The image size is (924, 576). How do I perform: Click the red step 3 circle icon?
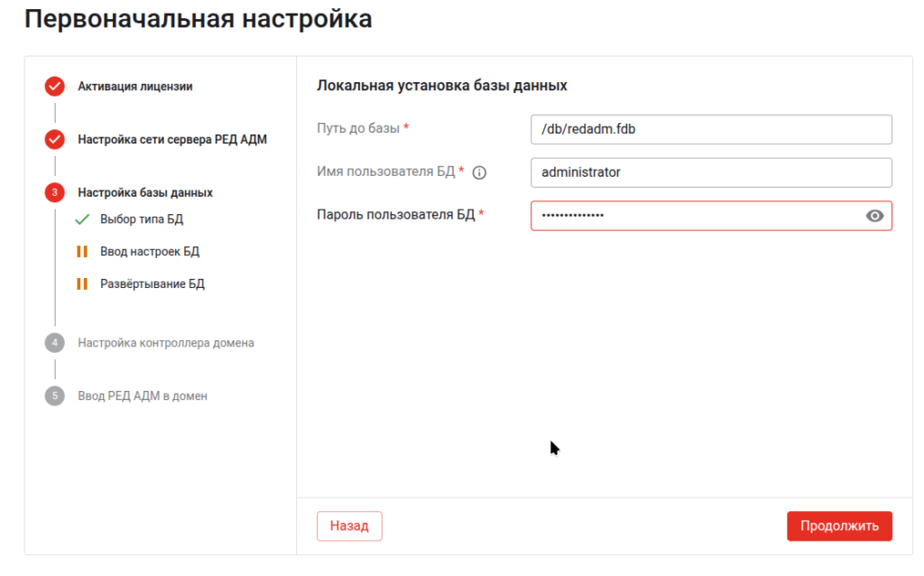(x=55, y=192)
